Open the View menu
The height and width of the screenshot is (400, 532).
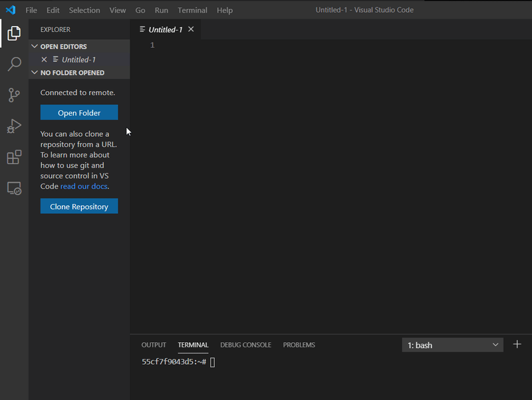pyautogui.click(x=118, y=10)
